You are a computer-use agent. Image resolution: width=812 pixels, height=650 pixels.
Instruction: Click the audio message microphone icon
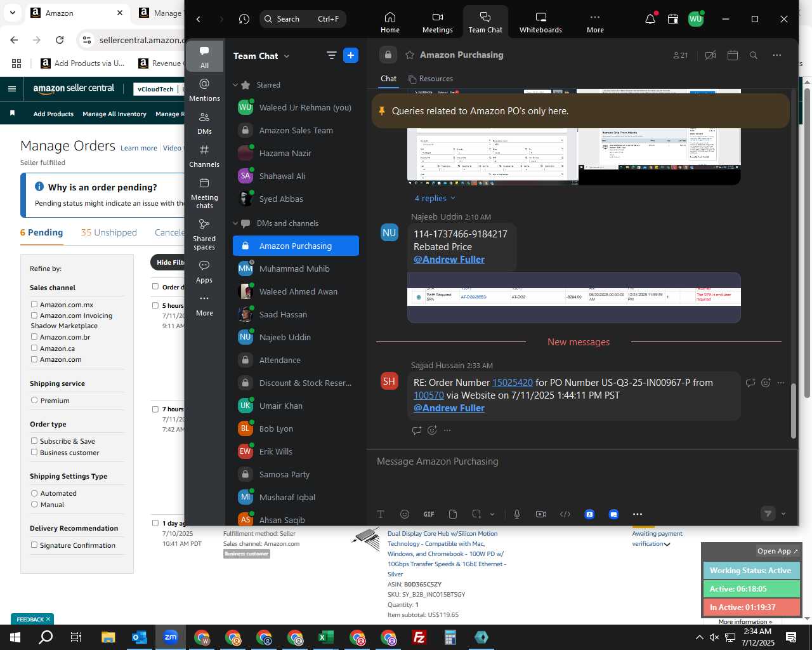[517, 514]
